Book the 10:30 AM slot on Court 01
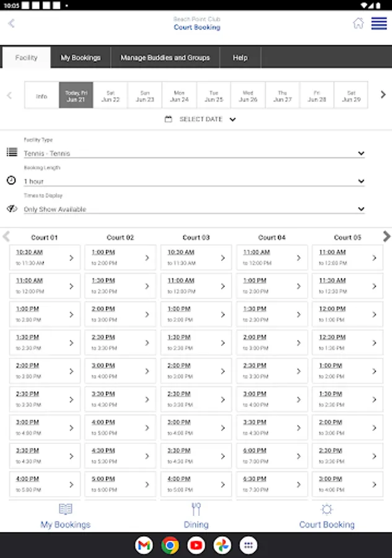392x558 pixels. [x=44, y=258]
